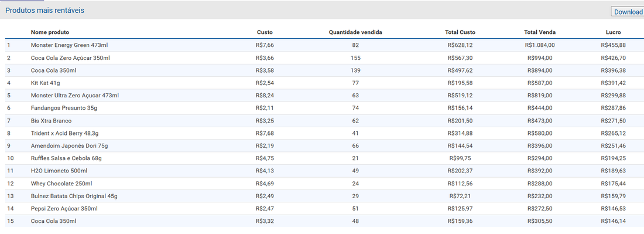Viewport: 644px width, 234px height.
Task: Sort by the Lucro column header
Action: 613,32
